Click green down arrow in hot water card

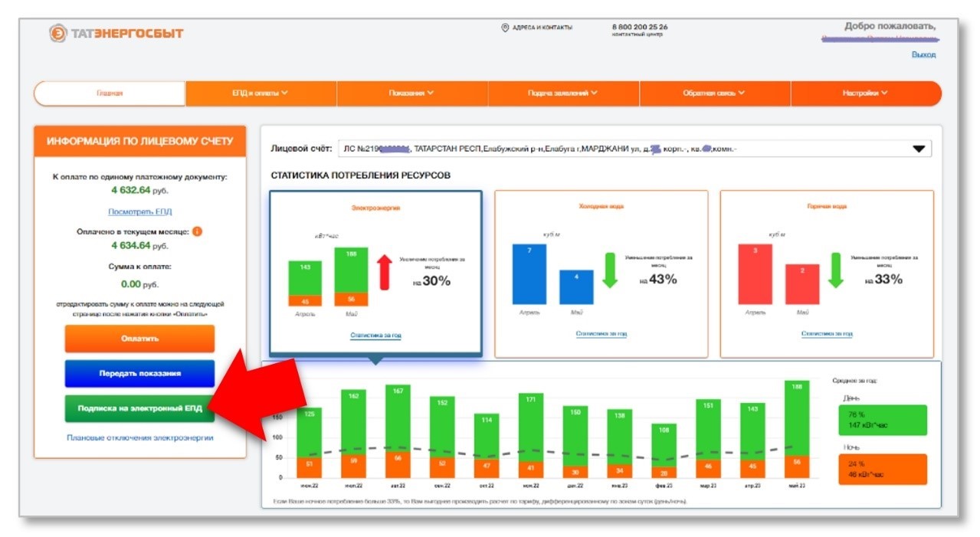point(836,270)
